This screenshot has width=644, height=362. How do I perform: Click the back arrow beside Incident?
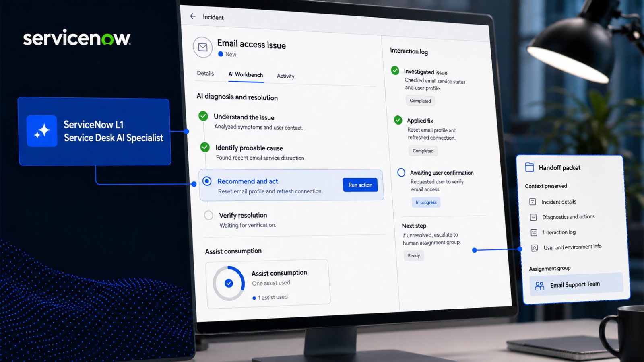(193, 16)
